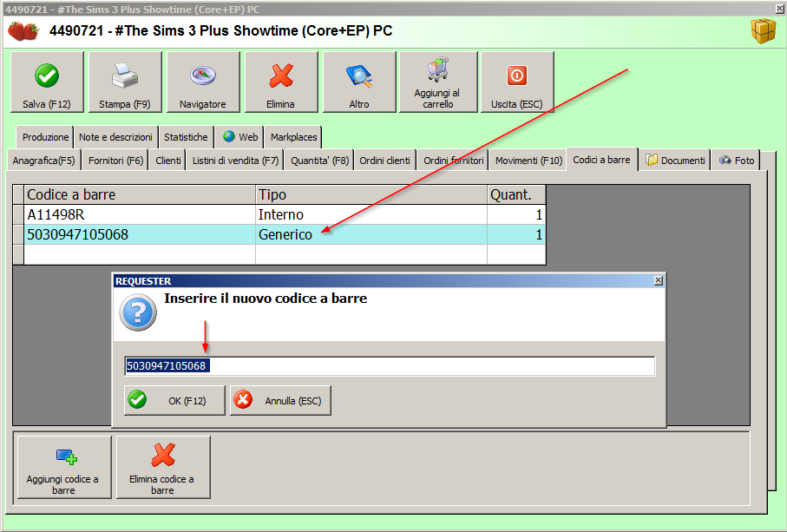Viewport: 787px width, 532px height.
Task: Click the Quant. column header
Action: [x=516, y=194]
